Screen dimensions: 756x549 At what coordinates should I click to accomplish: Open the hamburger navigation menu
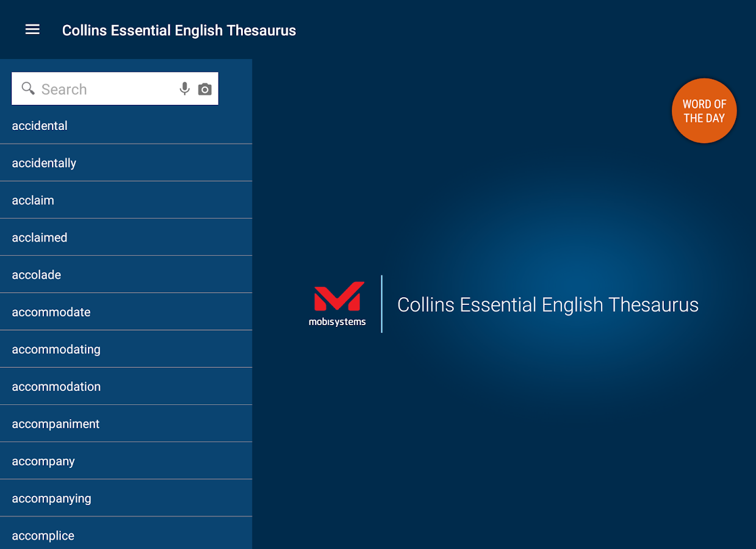[32, 30]
